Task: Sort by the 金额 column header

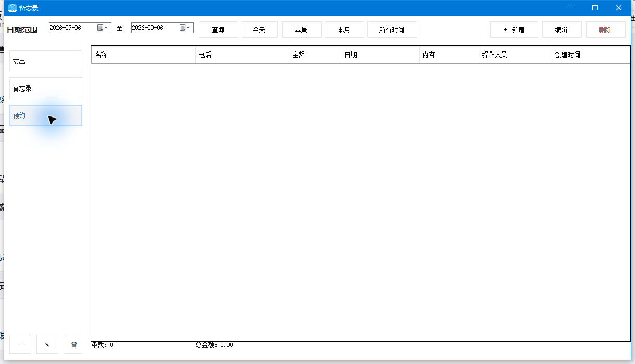Action: [x=315, y=55]
